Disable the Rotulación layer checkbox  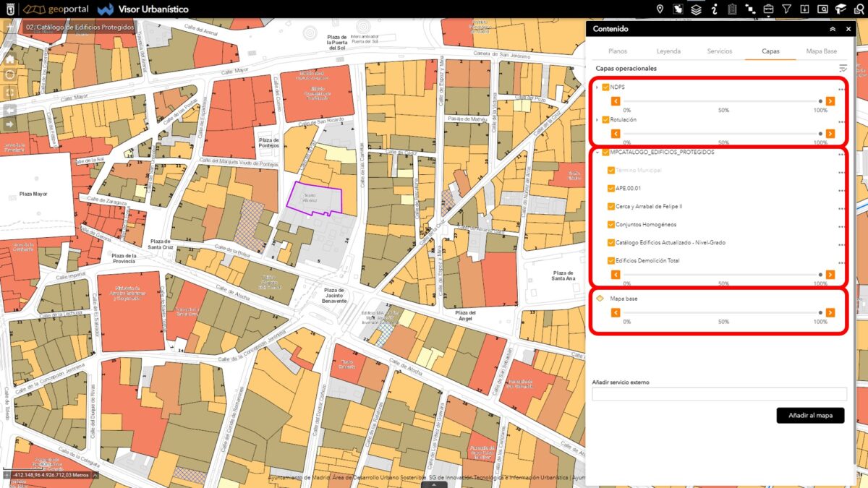605,119
